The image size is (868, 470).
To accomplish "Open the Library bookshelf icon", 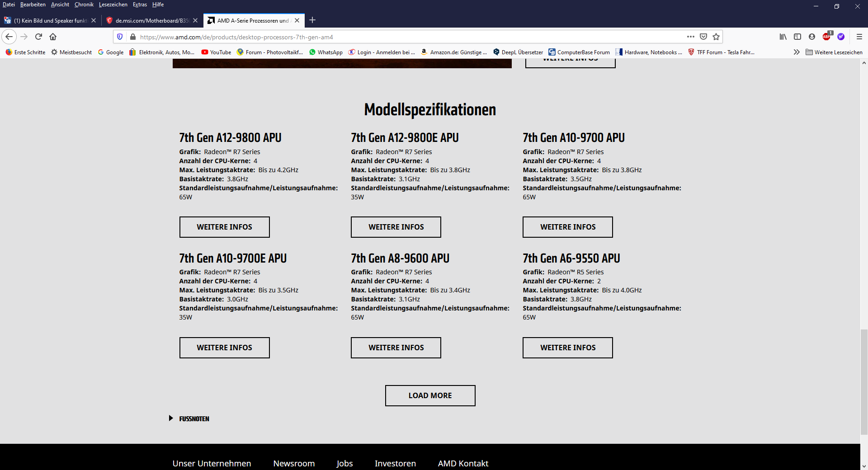I will (783, 37).
